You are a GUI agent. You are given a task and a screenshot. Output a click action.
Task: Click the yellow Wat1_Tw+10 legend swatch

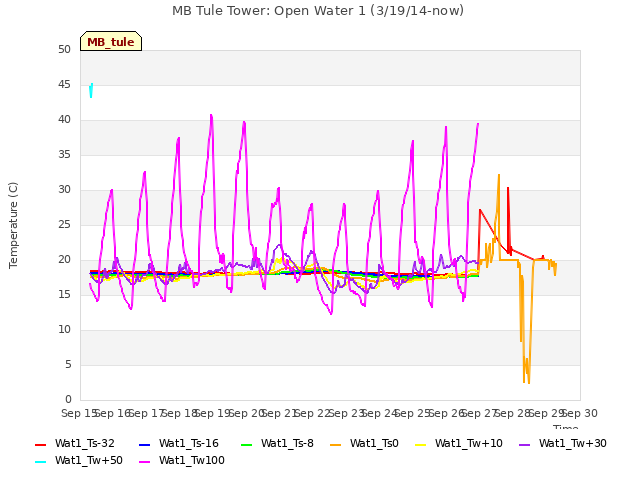pos(420,444)
